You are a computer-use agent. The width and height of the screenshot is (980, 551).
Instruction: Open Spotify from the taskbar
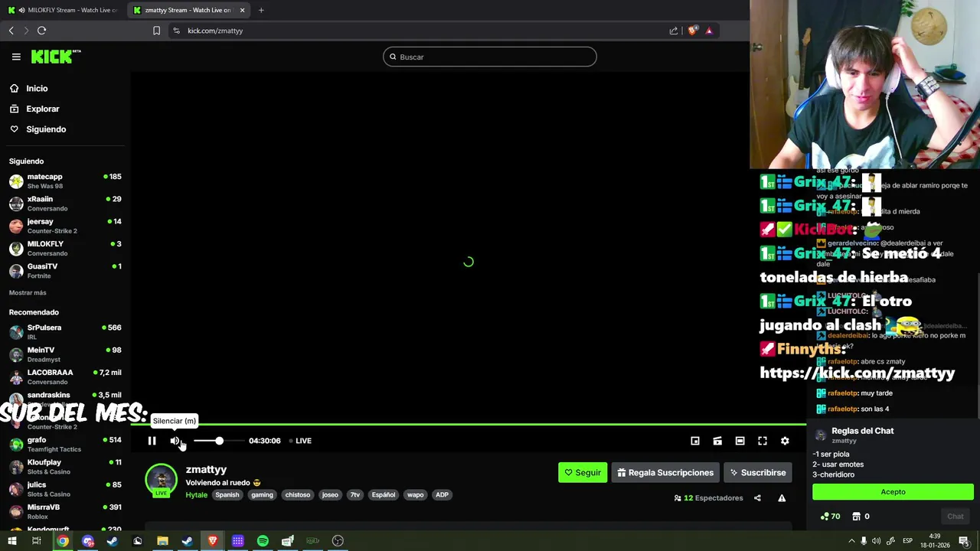[x=263, y=541]
